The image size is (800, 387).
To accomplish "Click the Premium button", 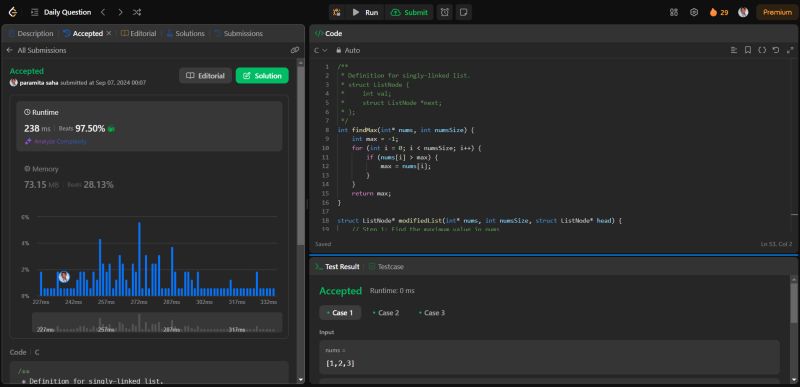I will tap(777, 12).
